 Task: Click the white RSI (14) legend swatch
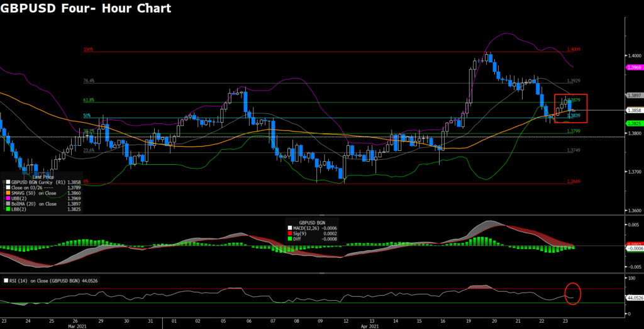(6, 281)
